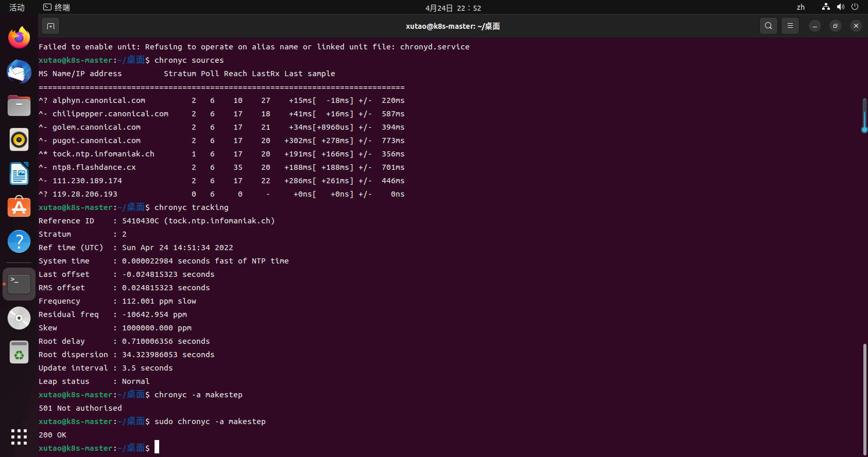Open the zh input method indicator

point(801,7)
